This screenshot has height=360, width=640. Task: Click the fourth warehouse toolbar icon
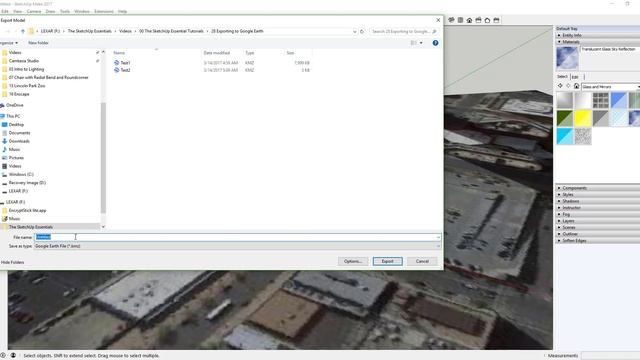pos(478,20)
